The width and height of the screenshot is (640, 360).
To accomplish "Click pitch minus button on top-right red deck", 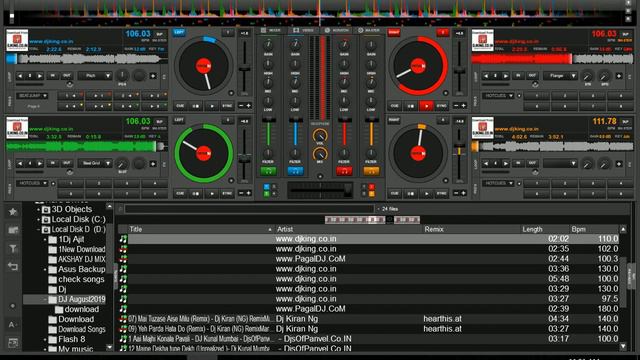I will pos(456,106).
